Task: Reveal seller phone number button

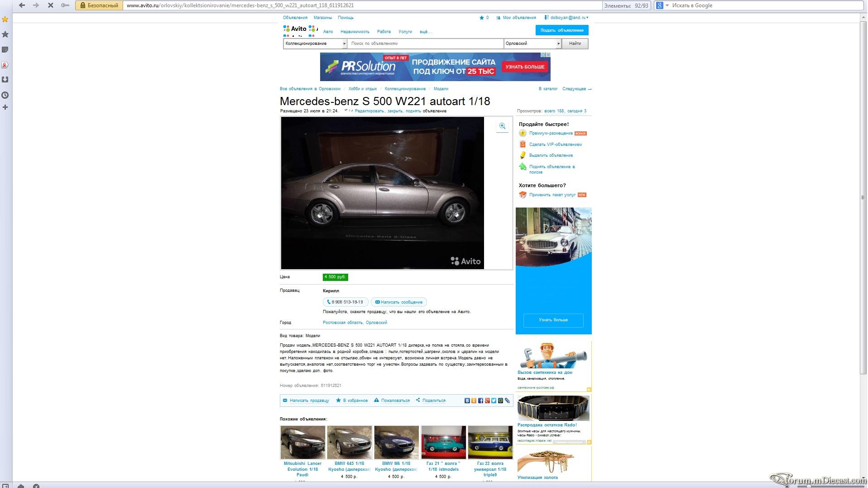Action: coord(345,302)
